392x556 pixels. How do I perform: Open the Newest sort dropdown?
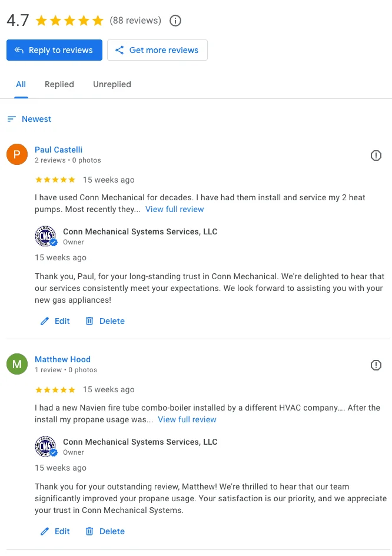coord(36,119)
